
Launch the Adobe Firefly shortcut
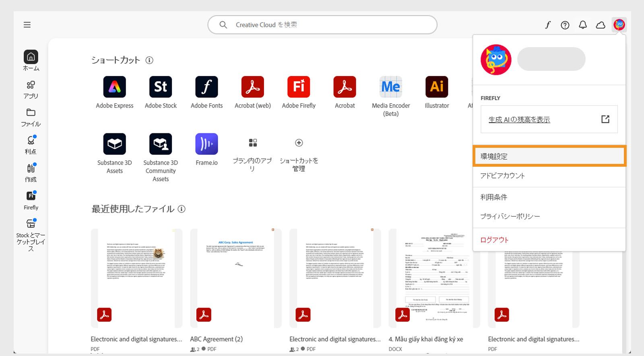point(299,92)
